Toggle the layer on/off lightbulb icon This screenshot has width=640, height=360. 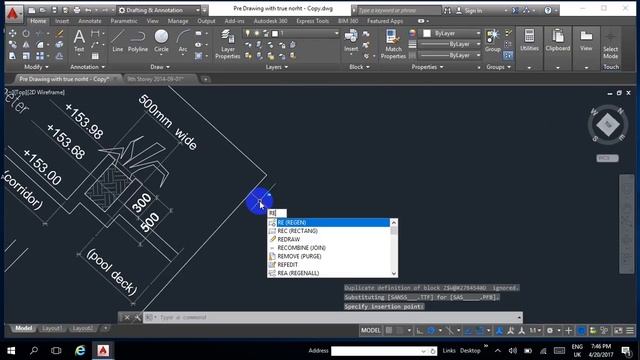(247, 33)
